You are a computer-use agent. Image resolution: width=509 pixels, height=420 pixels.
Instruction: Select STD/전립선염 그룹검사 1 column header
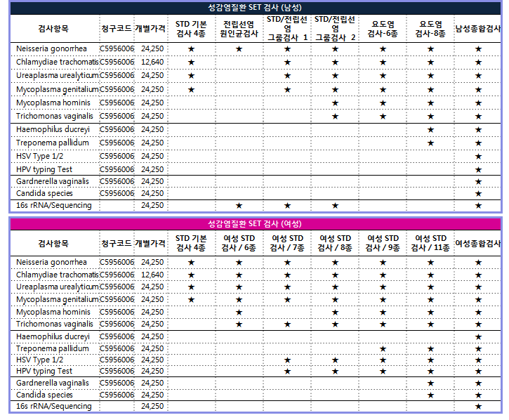[287, 29]
